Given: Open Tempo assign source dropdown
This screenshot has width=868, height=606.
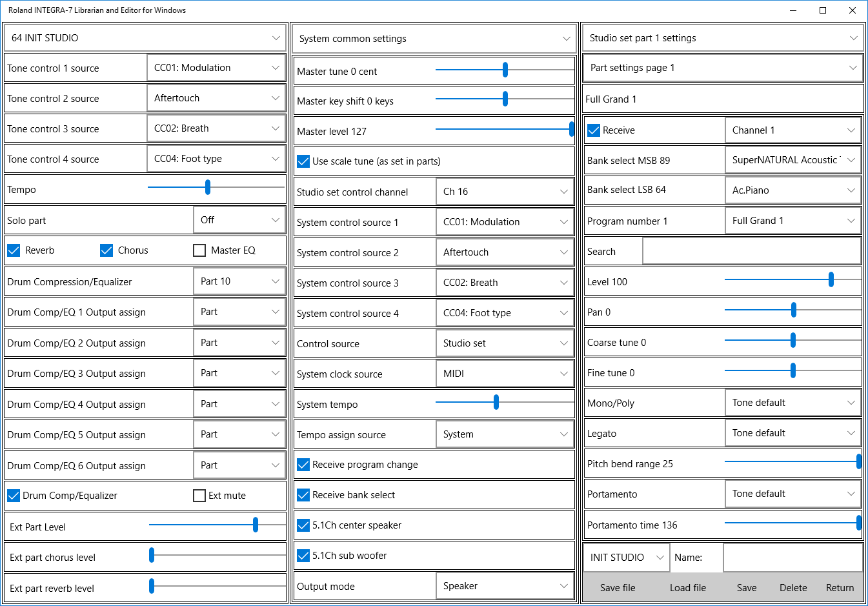Looking at the screenshot, I should click(x=505, y=434).
